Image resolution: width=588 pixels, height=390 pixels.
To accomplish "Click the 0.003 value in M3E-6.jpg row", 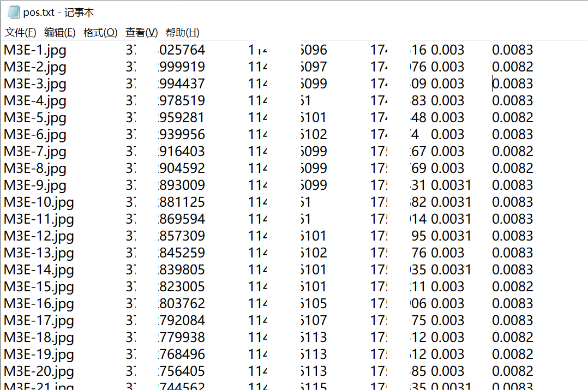I will point(448,134).
